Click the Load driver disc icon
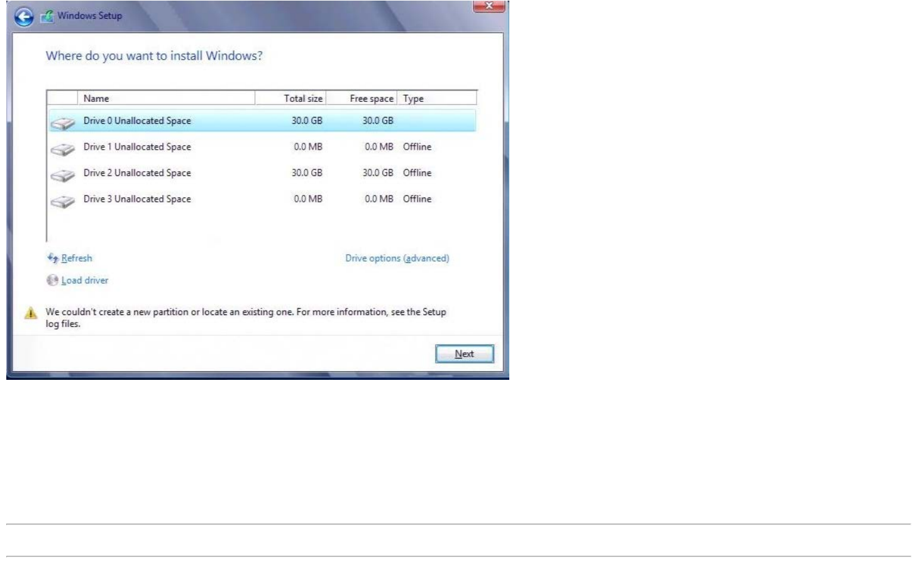 (53, 280)
